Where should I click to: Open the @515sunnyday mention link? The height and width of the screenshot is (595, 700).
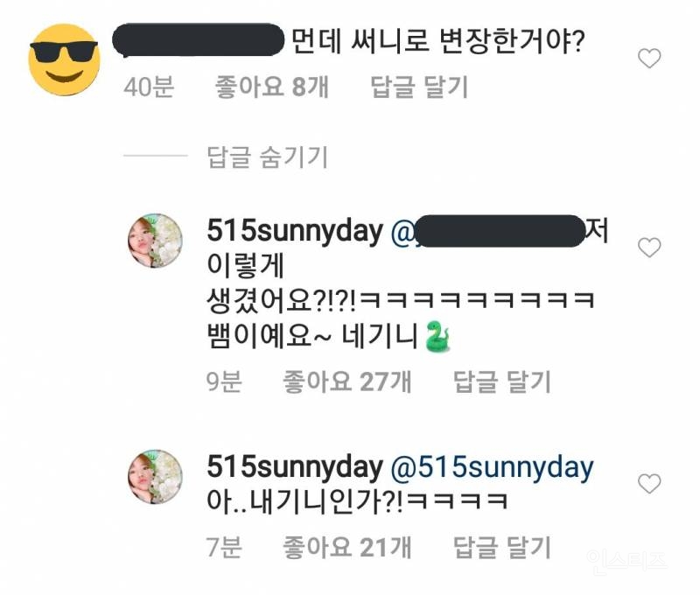(493, 467)
